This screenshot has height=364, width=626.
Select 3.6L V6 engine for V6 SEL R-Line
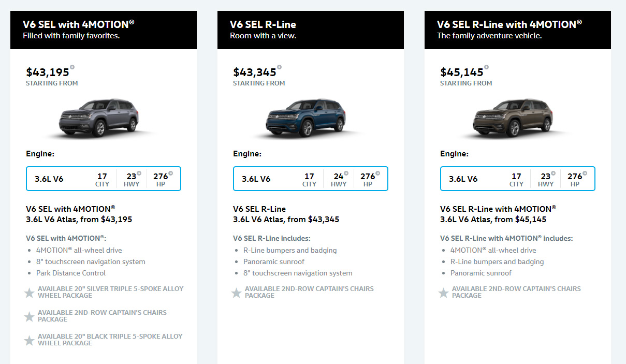click(x=311, y=179)
